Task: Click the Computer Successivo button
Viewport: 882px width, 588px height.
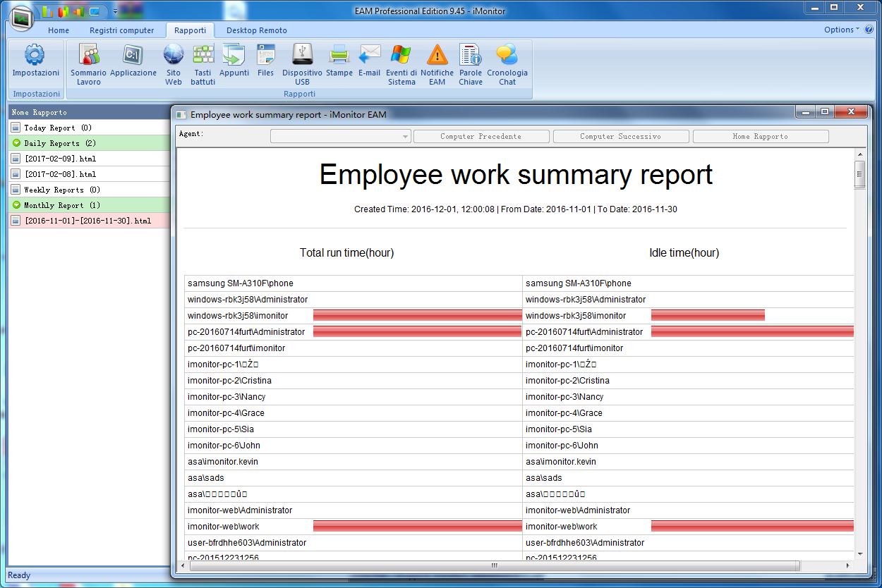Action: 620,137
